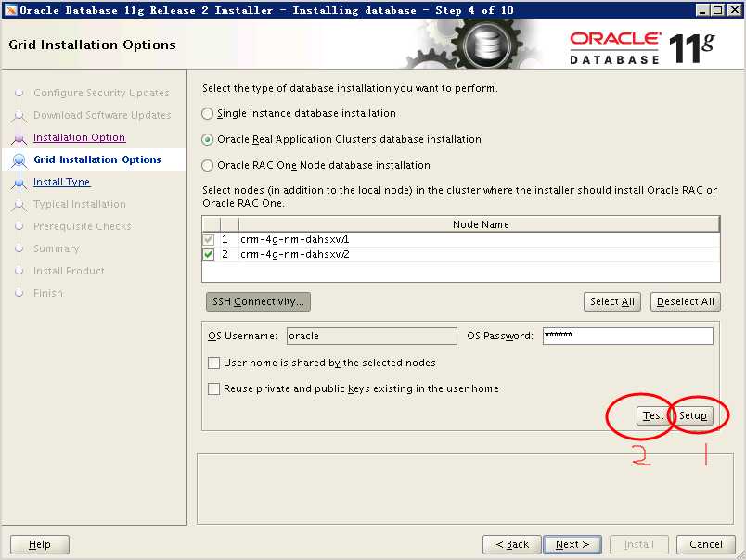
Task: Click the installer window title icon
Action: coord(10,9)
